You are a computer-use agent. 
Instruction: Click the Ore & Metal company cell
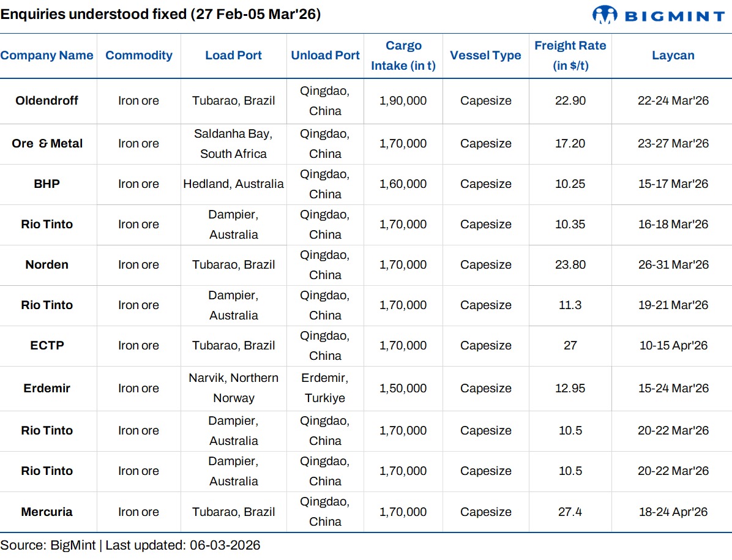coord(47,144)
